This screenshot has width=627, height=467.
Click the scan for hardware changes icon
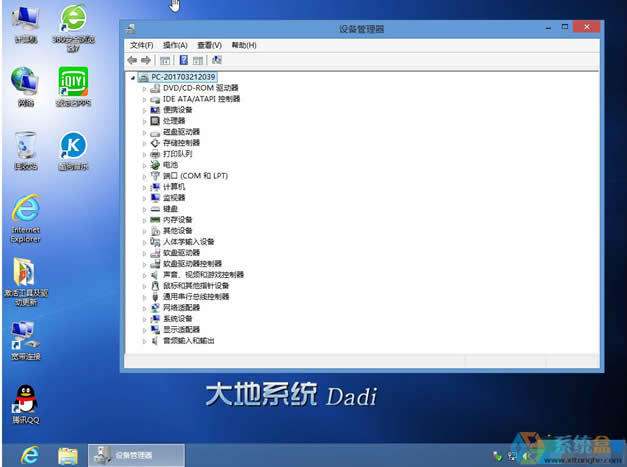pos(217,60)
